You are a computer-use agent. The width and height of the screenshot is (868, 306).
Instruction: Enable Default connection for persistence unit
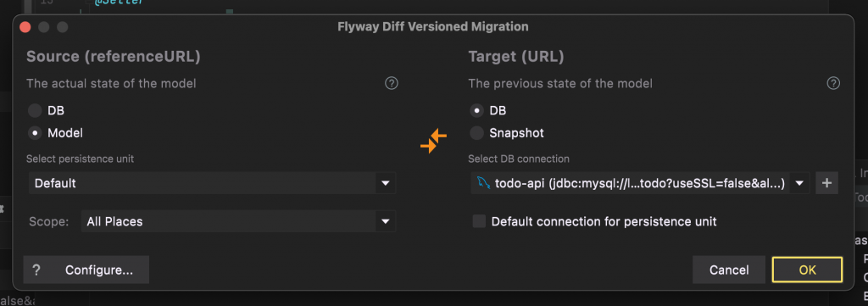click(479, 221)
